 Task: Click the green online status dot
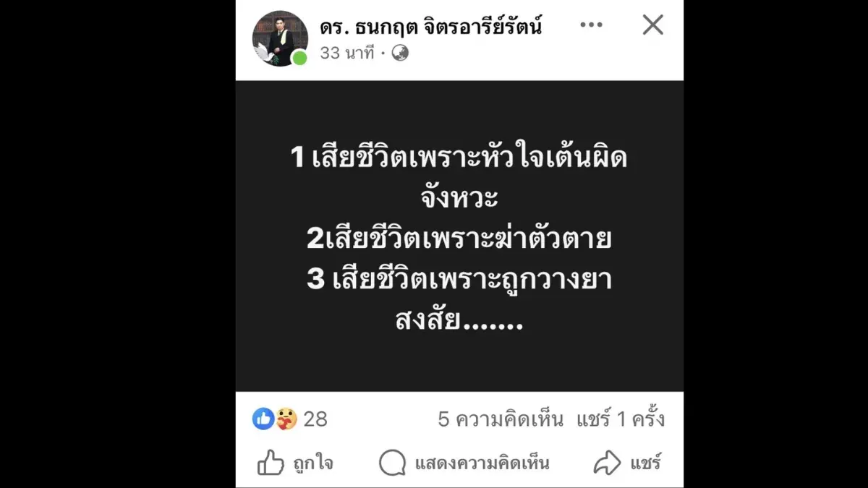tap(299, 58)
